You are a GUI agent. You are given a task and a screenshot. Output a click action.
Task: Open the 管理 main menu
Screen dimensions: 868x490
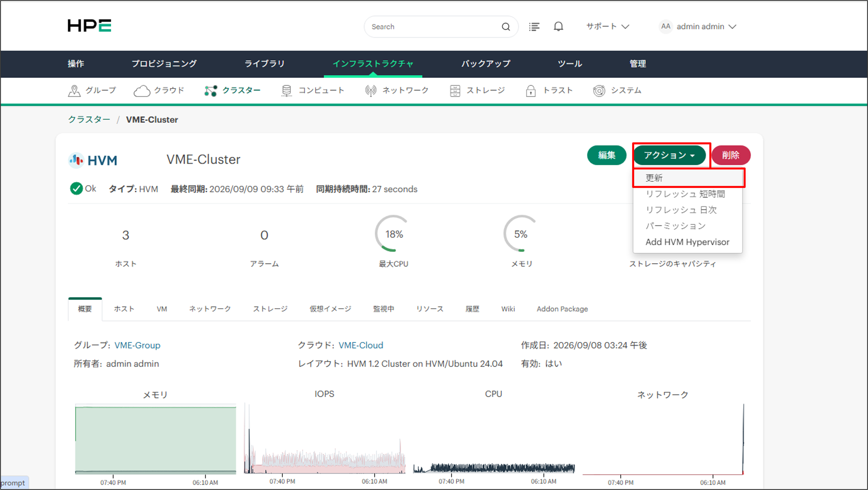tap(637, 64)
